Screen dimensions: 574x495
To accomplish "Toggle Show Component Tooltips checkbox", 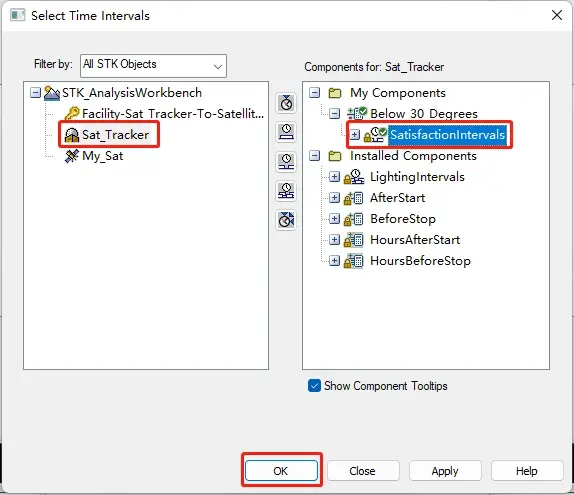I will tap(314, 386).
